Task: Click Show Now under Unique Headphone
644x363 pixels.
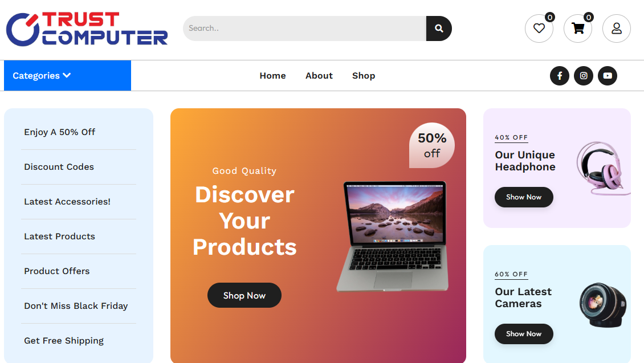Action: 524,197
